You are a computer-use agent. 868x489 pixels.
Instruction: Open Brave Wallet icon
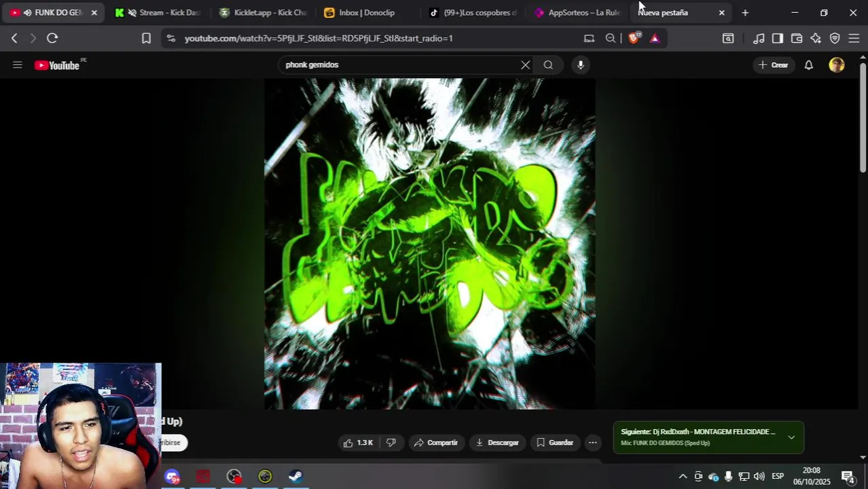click(797, 39)
